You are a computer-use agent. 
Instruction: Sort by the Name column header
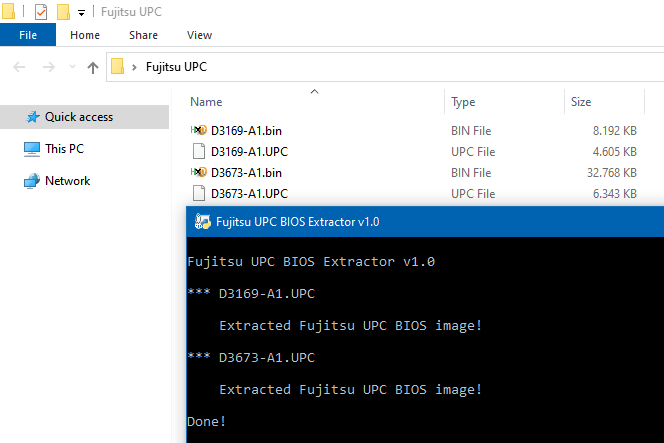coord(206,102)
